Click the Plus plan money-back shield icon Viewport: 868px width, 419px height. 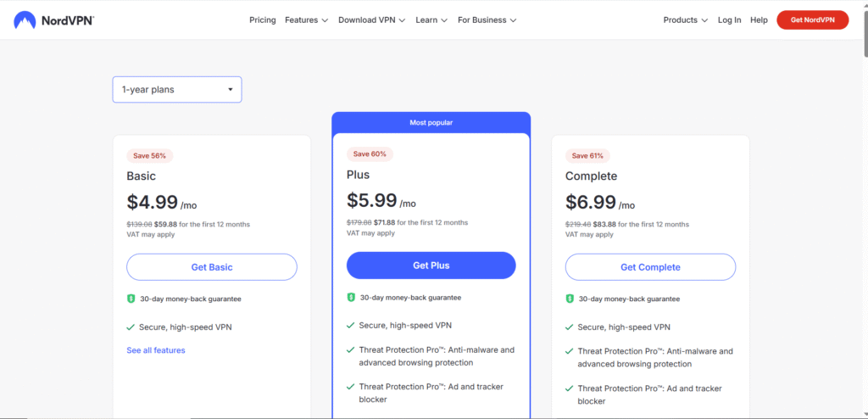[351, 298]
